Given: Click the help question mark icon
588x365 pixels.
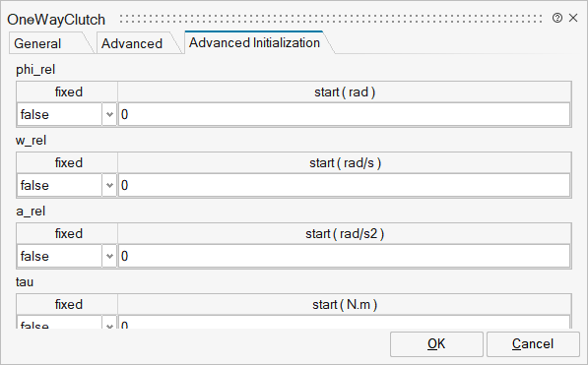Looking at the screenshot, I should [x=557, y=18].
